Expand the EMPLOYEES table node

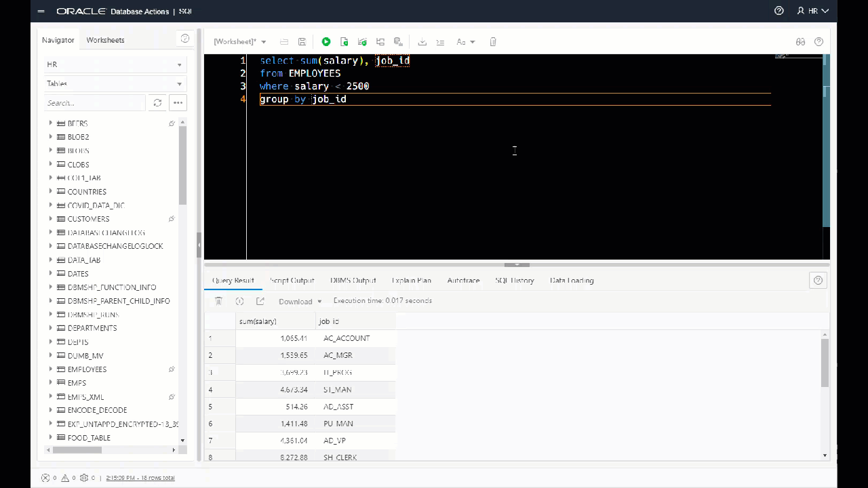[50, 369]
